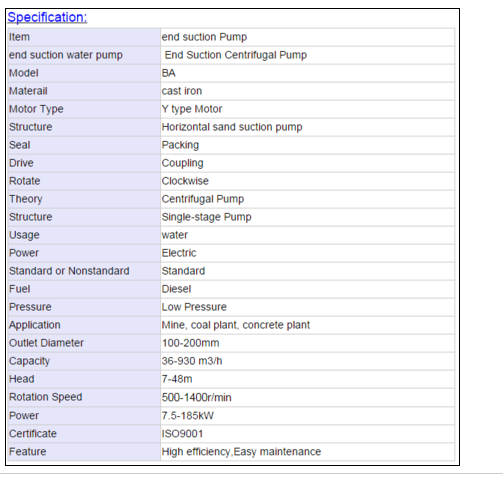Click the Certificate value 'ISO9001'
Screen dimensions: 503x478
tap(182, 434)
